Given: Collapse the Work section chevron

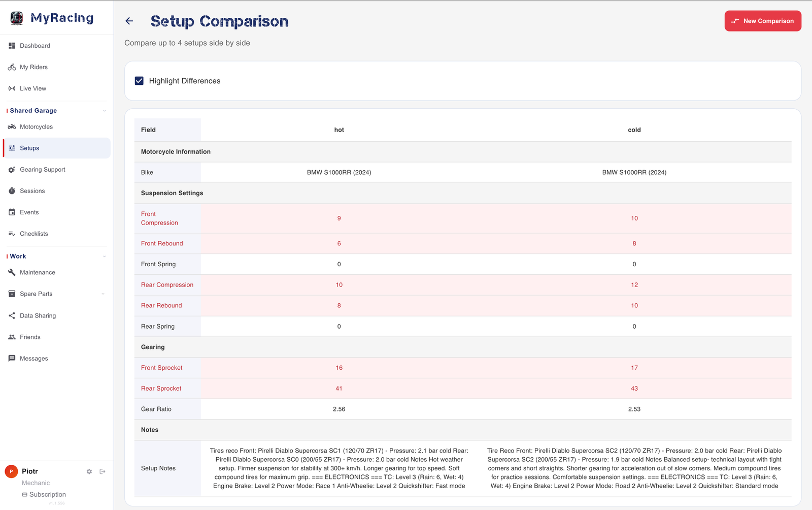Looking at the screenshot, I should pyautogui.click(x=105, y=257).
